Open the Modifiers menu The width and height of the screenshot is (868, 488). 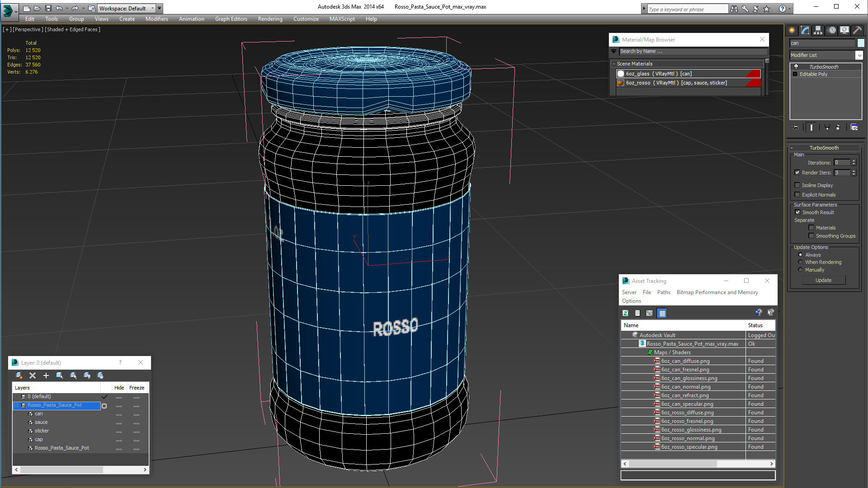156,19
